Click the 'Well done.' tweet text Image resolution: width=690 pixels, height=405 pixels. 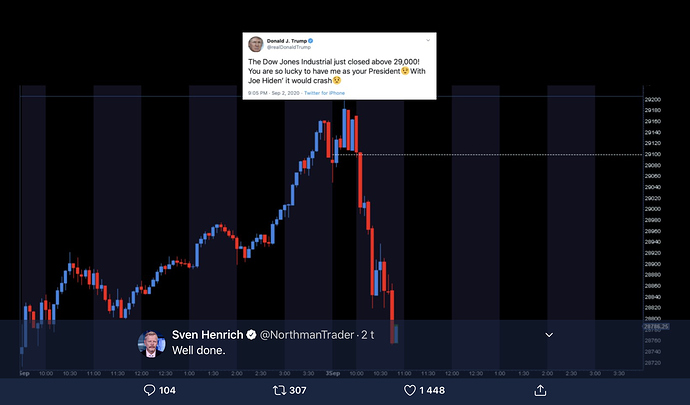199,352
